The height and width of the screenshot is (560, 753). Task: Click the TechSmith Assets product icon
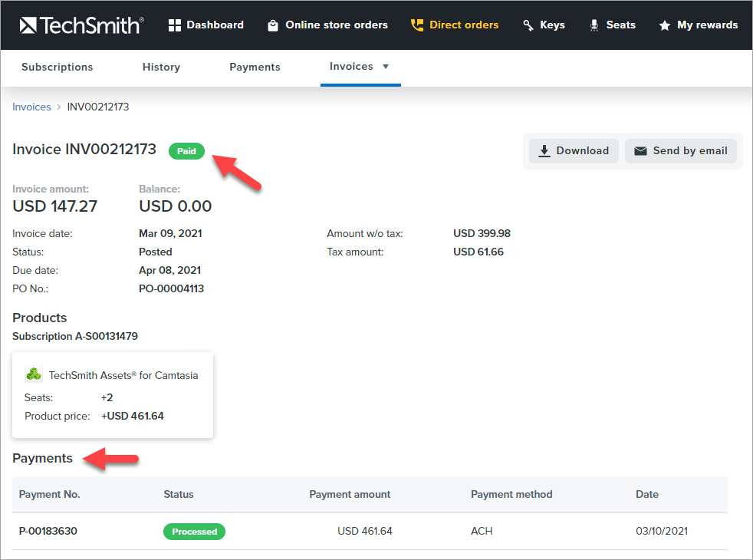click(x=34, y=375)
